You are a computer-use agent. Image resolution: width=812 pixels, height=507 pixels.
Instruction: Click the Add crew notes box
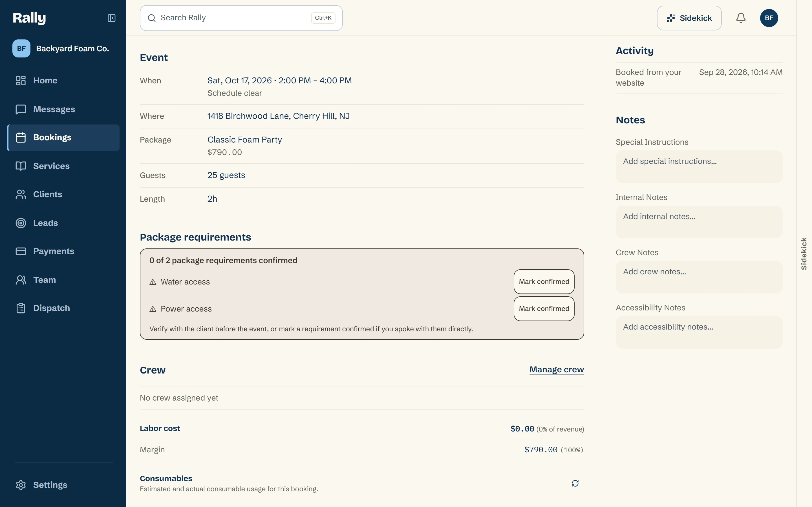click(699, 277)
